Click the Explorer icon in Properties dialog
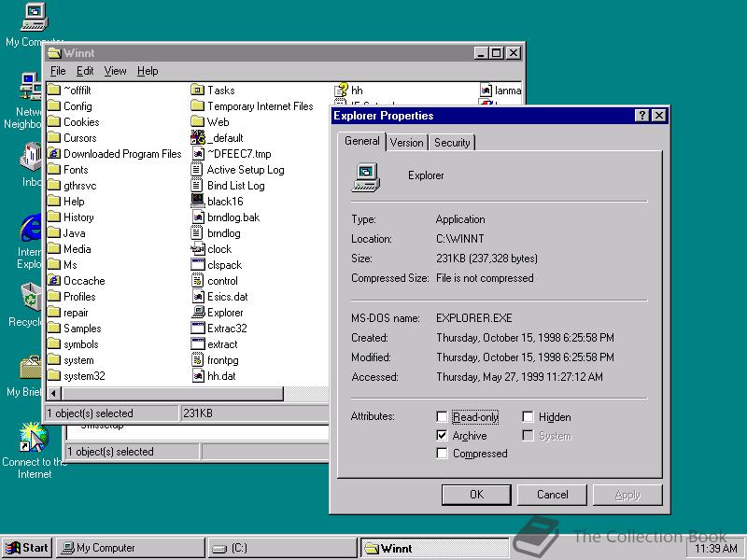Image resolution: width=747 pixels, height=560 pixels. pos(366,177)
